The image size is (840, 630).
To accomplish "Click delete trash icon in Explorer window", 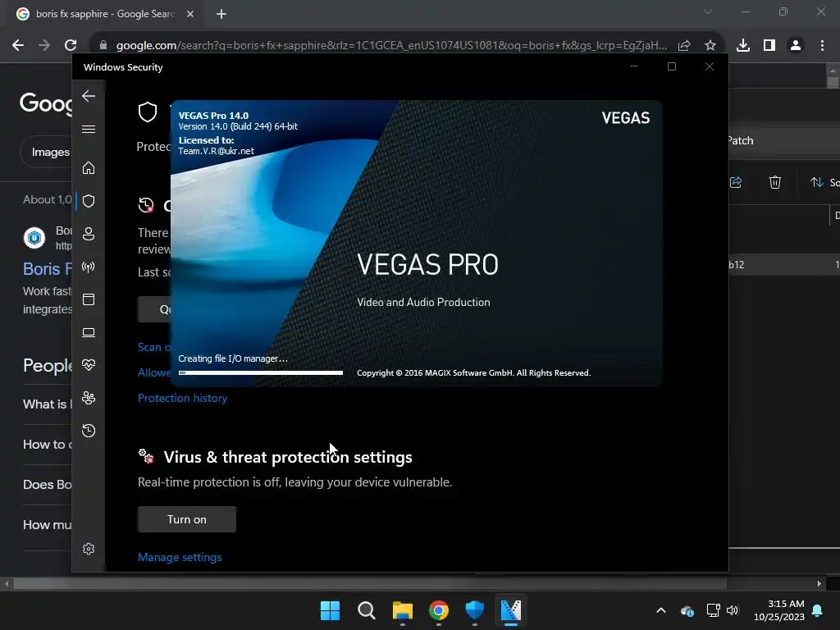I will point(775,183).
